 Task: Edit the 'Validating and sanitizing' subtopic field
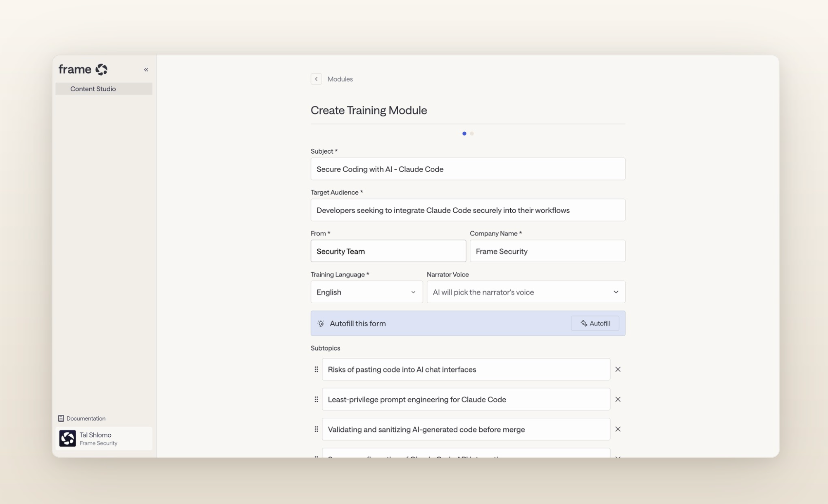466,429
